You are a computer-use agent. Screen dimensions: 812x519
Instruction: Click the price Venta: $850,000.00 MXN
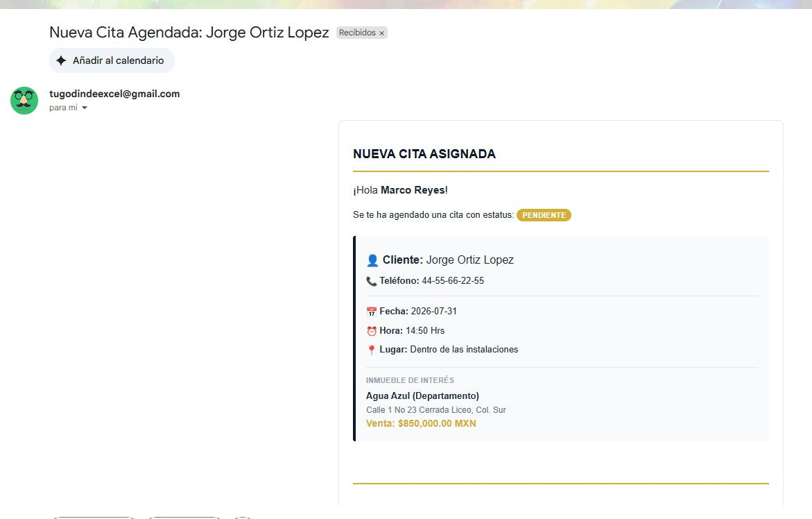[421, 423]
